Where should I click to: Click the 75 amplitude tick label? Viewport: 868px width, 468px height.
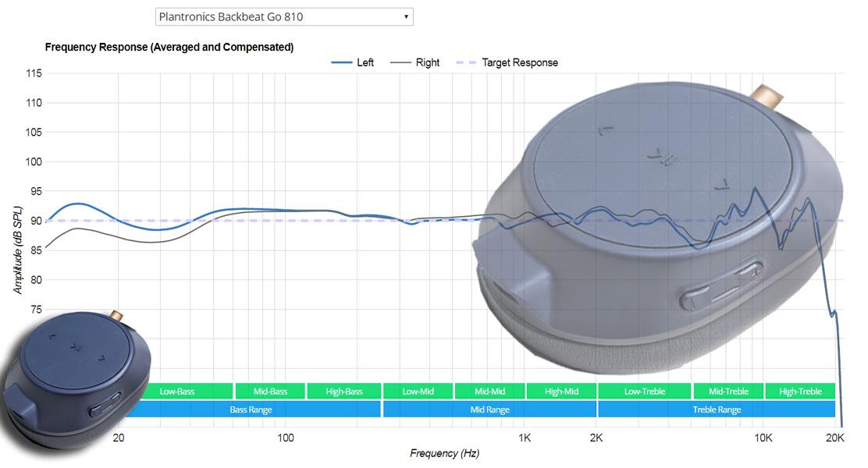coord(36,309)
